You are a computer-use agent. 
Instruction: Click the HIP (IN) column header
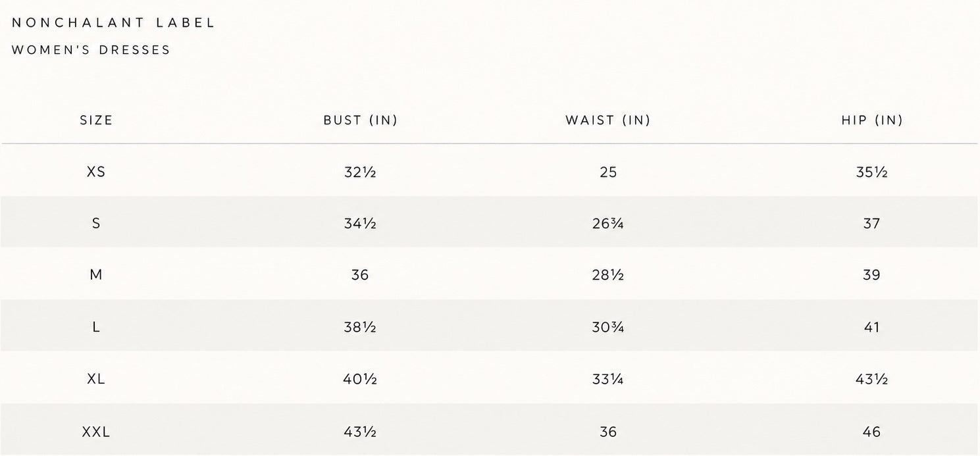point(871,120)
